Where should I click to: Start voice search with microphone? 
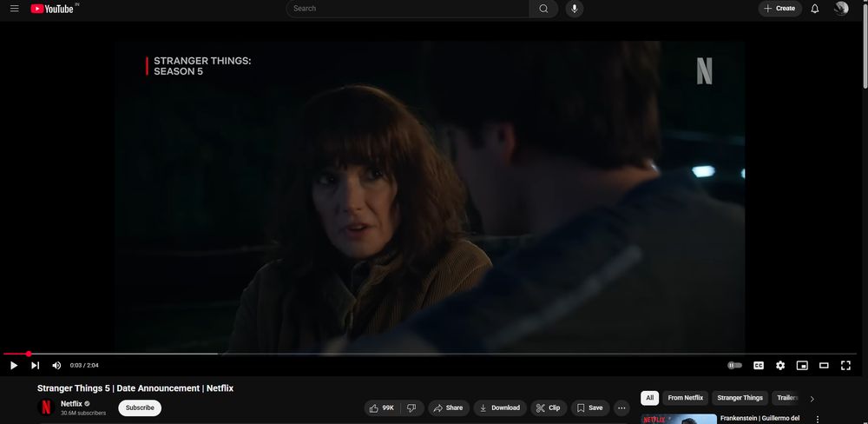pyautogui.click(x=575, y=9)
